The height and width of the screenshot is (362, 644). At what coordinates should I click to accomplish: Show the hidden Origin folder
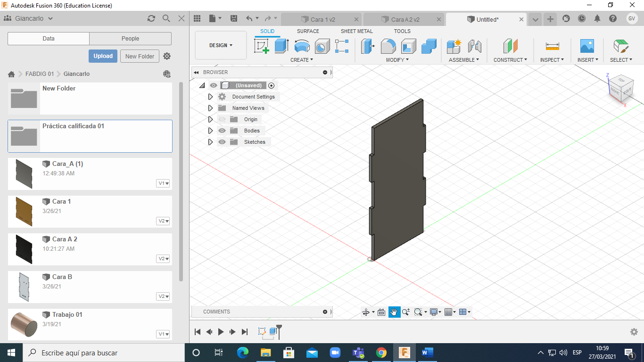pos(222,119)
